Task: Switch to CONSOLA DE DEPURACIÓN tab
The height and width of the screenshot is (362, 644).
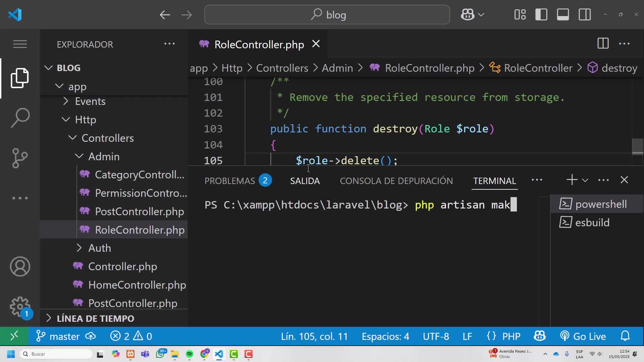Action: [396, 181]
